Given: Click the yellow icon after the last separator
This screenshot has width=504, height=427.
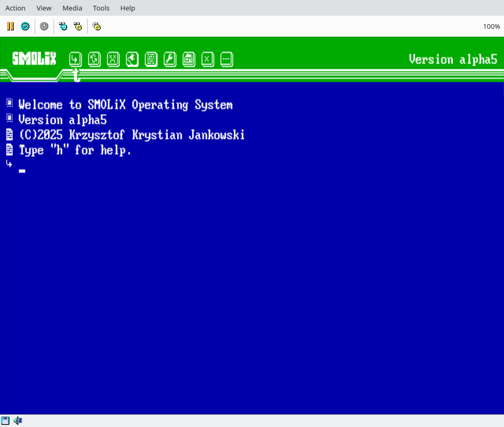Looking at the screenshot, I should coord(97,26).
